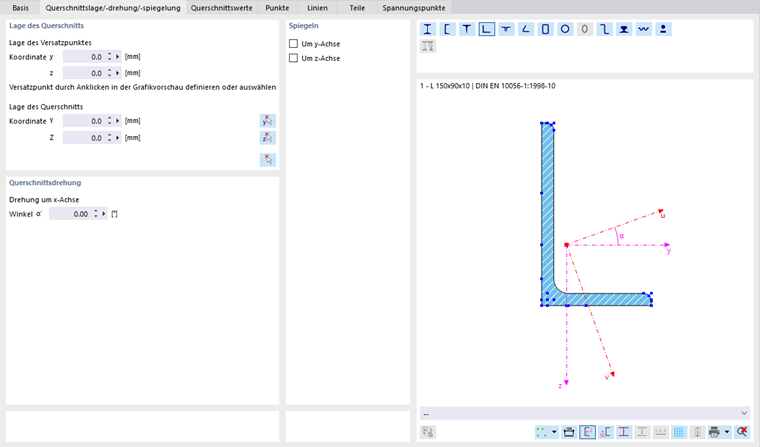Image resolution: width=760 pixels, height=447 pixels.
Task: Click the stepper of Versatzpunkt y coordinate
Action: click(110, 57)
